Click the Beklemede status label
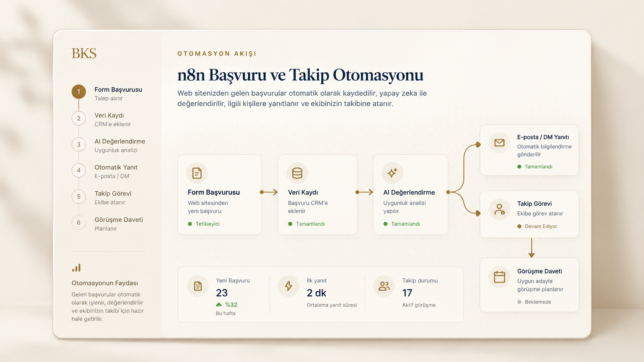The height and width of the screenshot is (362, 644). pyautogui.click(x=538, y=302)
